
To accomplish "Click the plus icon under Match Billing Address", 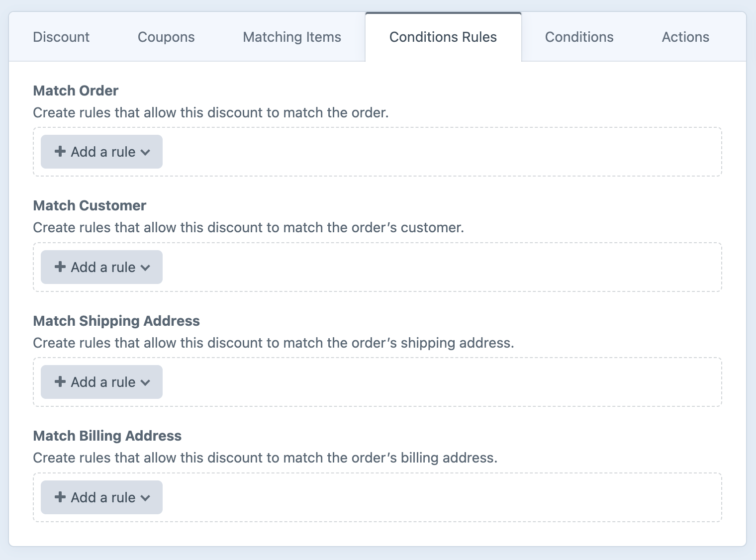I will 60,497.
